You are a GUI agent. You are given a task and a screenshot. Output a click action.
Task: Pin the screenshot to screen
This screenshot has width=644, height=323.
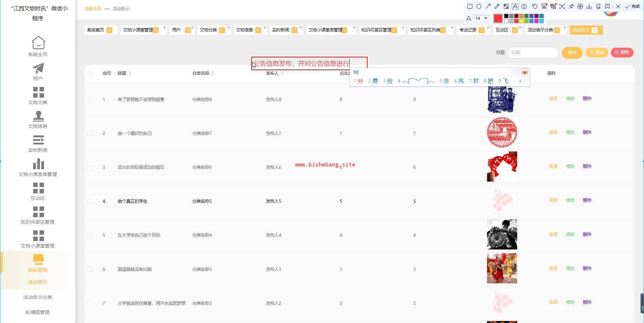click(x=571, y=6)
